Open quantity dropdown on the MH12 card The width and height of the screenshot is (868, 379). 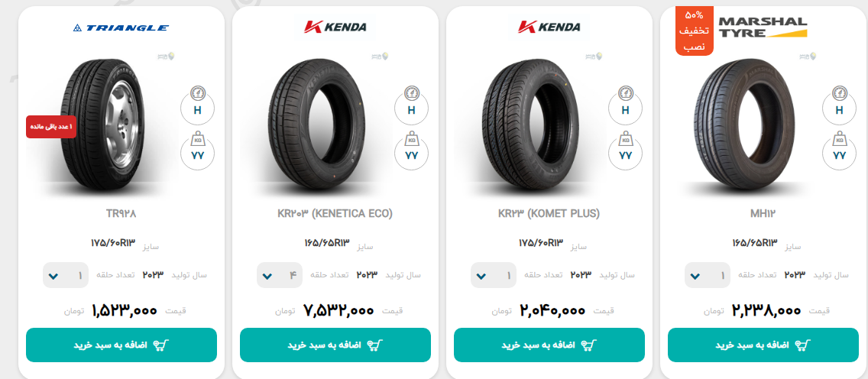(x=708, y=275)
